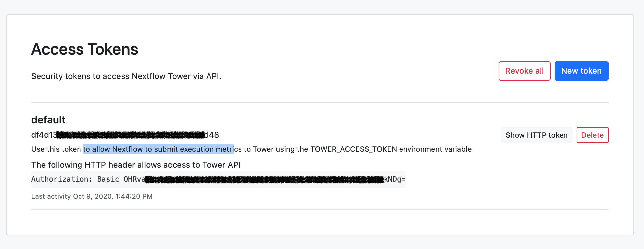Click 'The following HTTP header allows access' line

coord(136,165)
